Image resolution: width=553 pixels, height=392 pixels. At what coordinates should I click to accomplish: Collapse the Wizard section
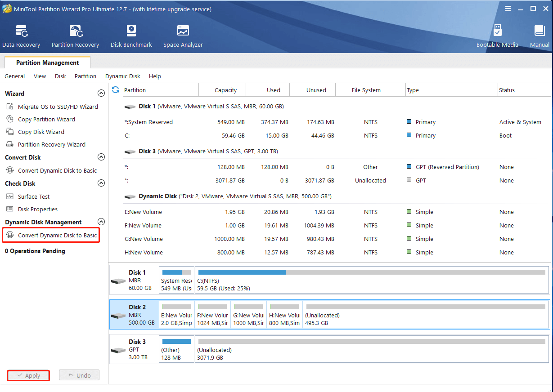click(101, 93)
